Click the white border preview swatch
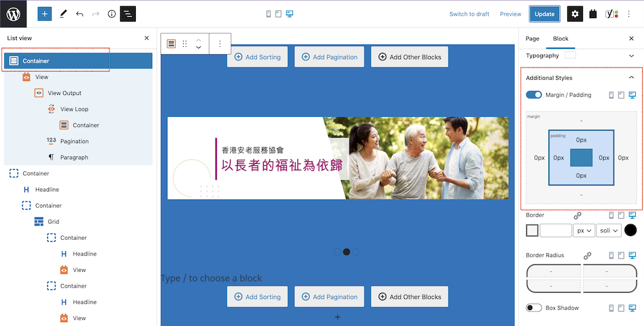Image resolution: width=644 pixels, height=326 pixels. click(x=532, y=231)
